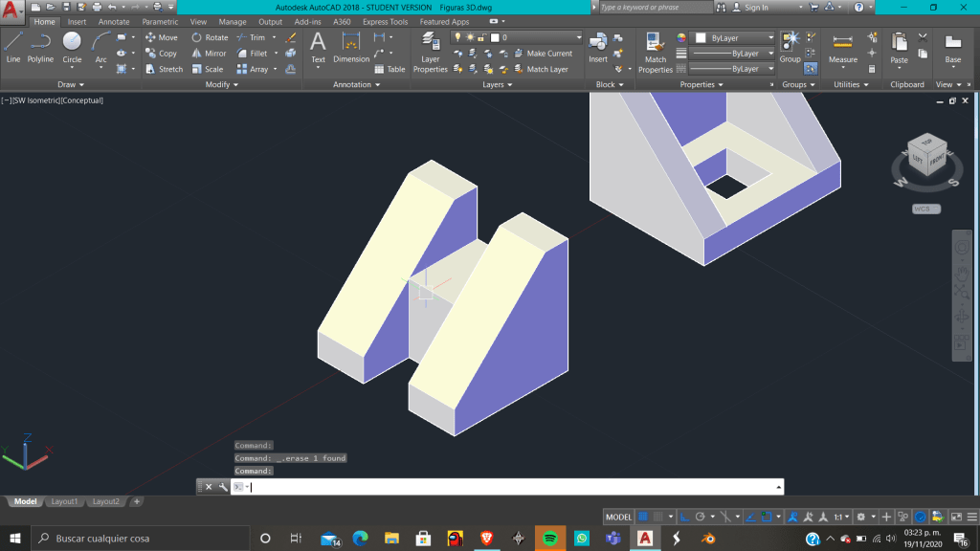The width and height of the screenshot is (980, 551).
Task: Toggle Polar Tracking in status bar
Action: (700, 517)
